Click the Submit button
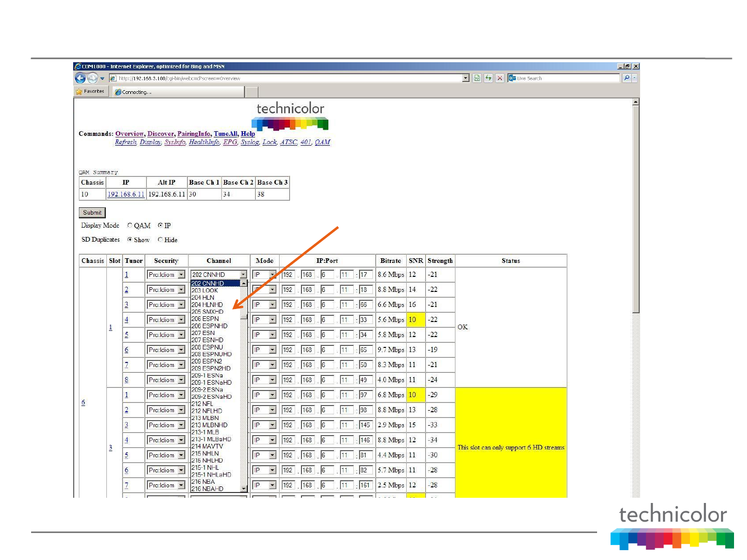Screen dimensions: 747x560 (x=92, y=213)
